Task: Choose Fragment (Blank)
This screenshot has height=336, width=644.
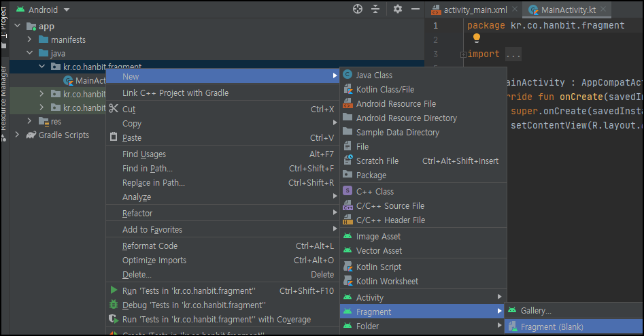Action: tap(574, 327)
